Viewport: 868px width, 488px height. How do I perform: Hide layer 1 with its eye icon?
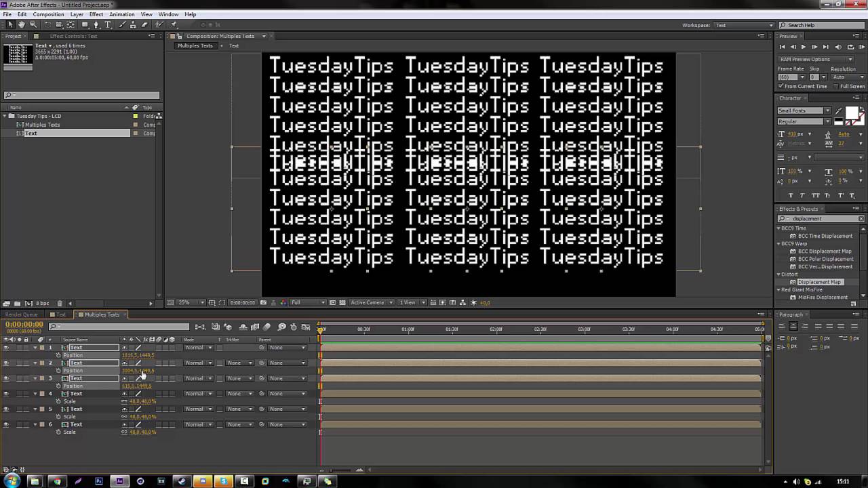[6, 348]
